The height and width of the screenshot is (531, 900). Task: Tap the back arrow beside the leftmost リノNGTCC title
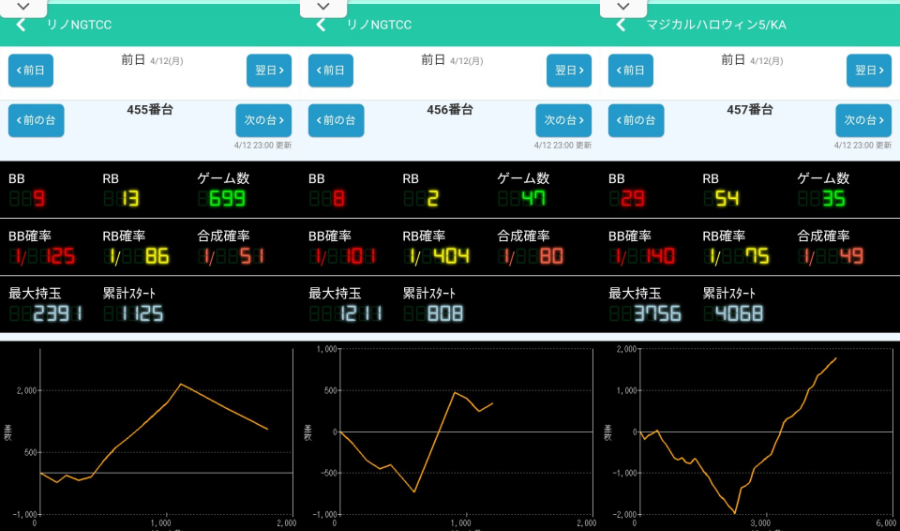click(x=21, y=24)
